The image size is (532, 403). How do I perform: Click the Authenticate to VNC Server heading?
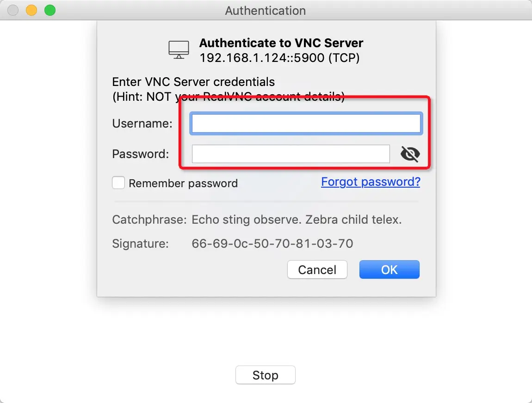tap(281, 43)
